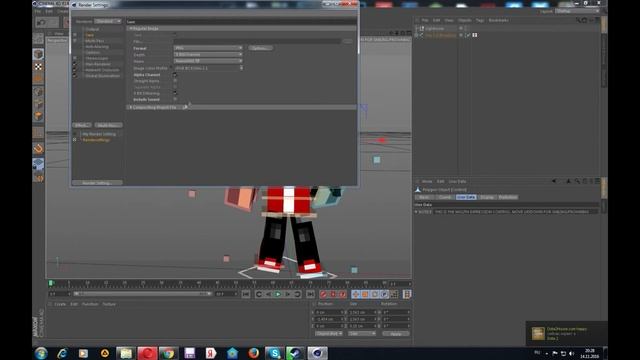The height and width of the screenshot is (360, 640).
Task: Open Chrome from the taskbar
Action: pyautogui.click(x=168, y=353)
